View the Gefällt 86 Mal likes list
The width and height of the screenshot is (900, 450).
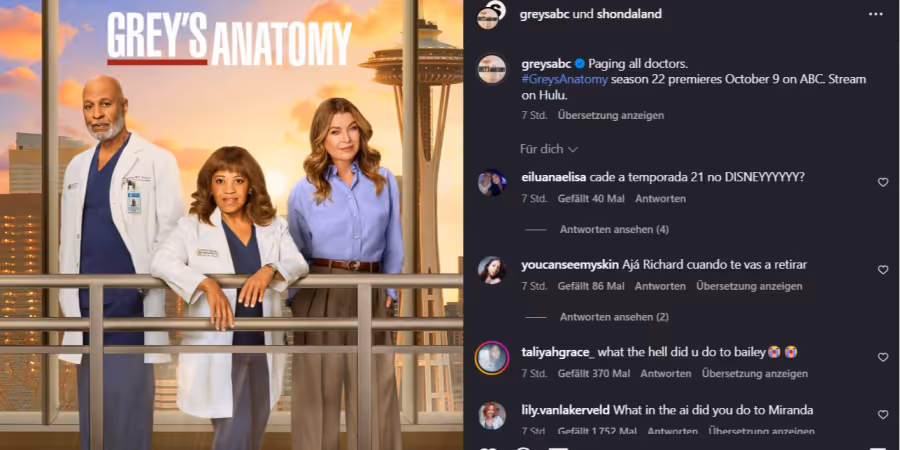(591, 286)
